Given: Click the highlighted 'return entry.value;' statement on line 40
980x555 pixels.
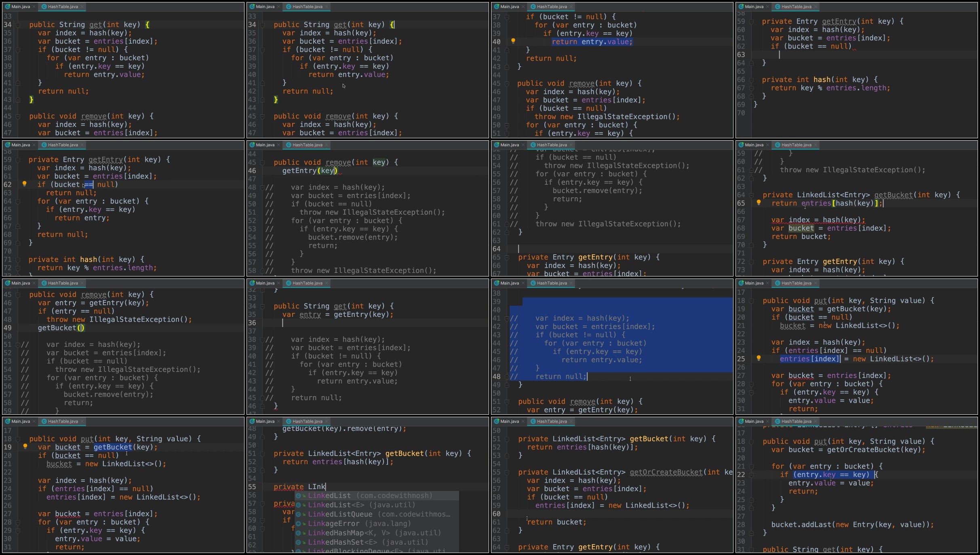Looking at the screenshot, I should pos(592,42).
